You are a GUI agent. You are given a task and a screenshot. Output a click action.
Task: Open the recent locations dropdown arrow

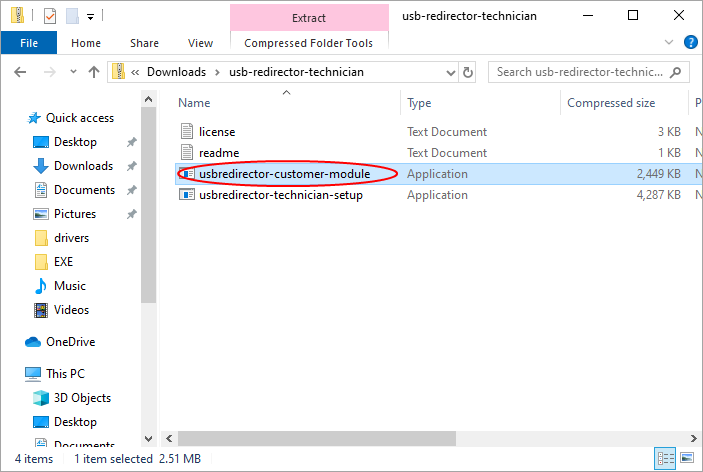point(72,72)
